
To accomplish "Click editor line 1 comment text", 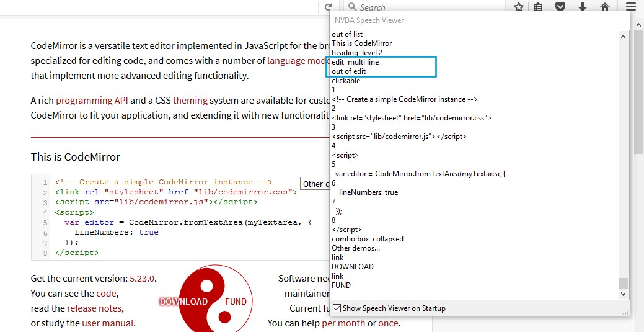I will point(164,182).
